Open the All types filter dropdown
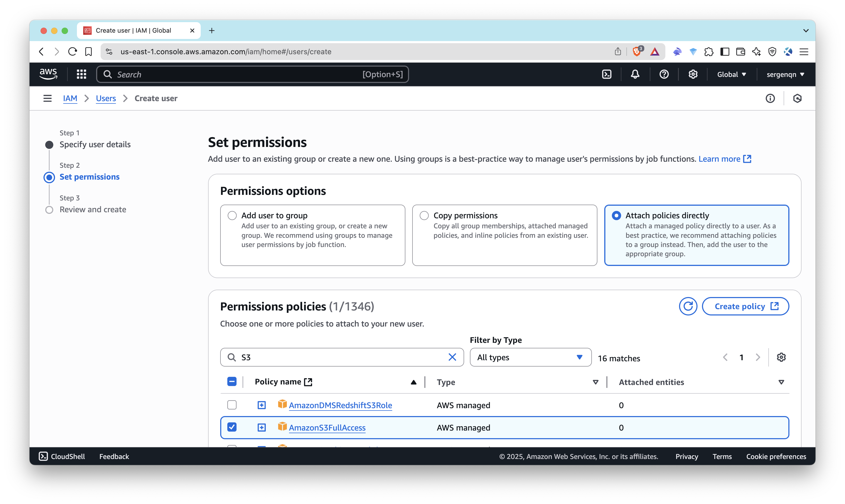 pos(530,357)
